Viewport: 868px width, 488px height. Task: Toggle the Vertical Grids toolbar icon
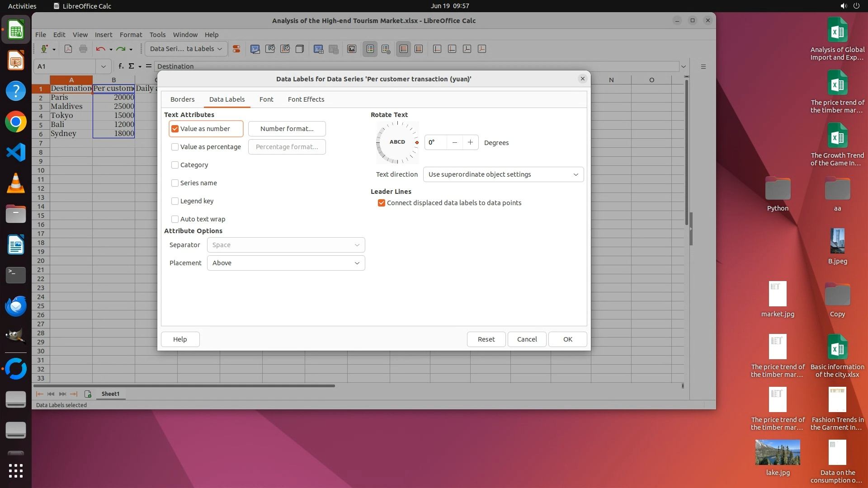click(419, 49)
